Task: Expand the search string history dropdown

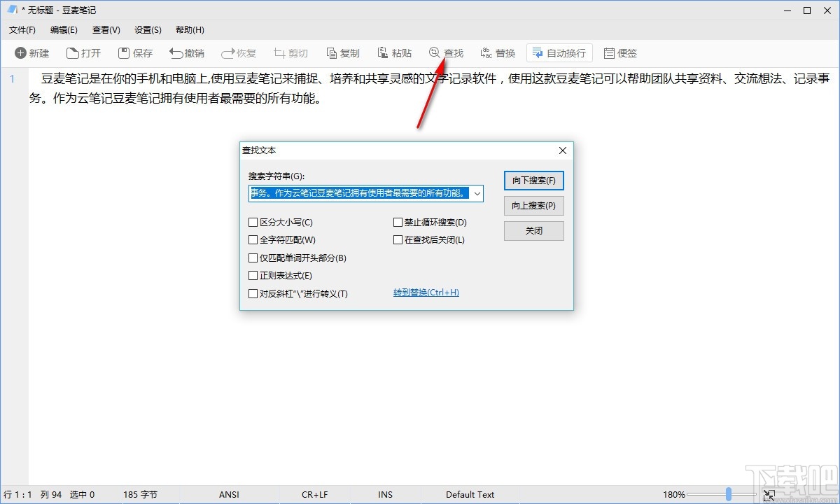Action: 477,193
